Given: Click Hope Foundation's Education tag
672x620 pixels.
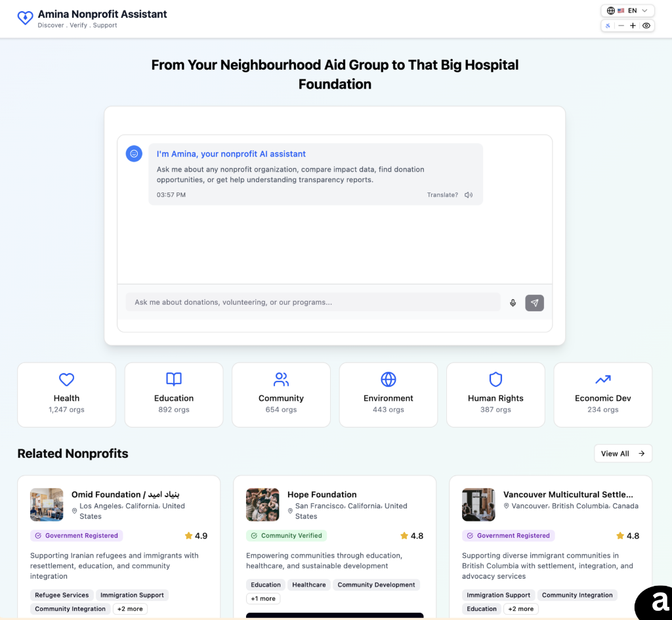Looking at the screenshot, I should [x=266, y=585].
